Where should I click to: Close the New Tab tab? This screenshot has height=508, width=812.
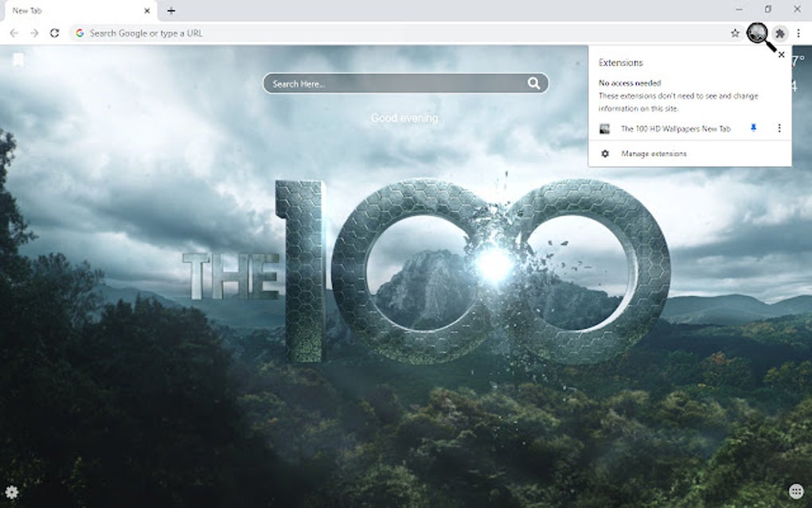147,10
